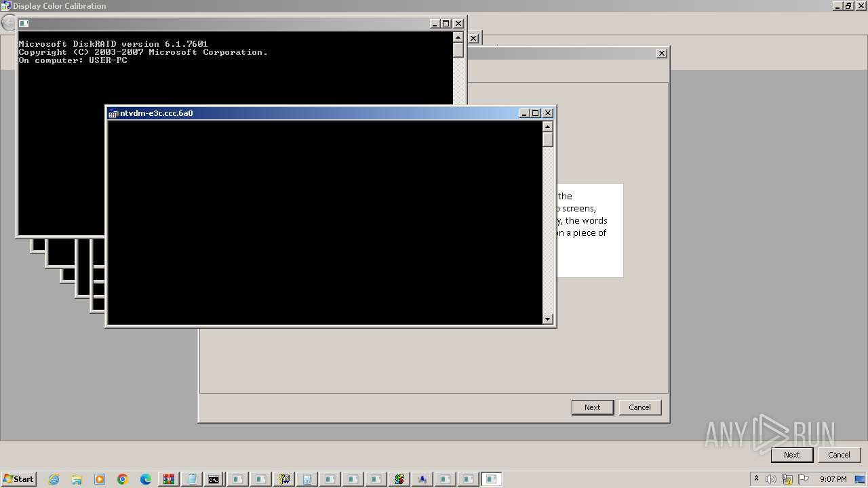This screenshot has height=488, width=868.
Task: Open Windows Explorer folder icon in taskbar
Action: [x=77, y=479]
